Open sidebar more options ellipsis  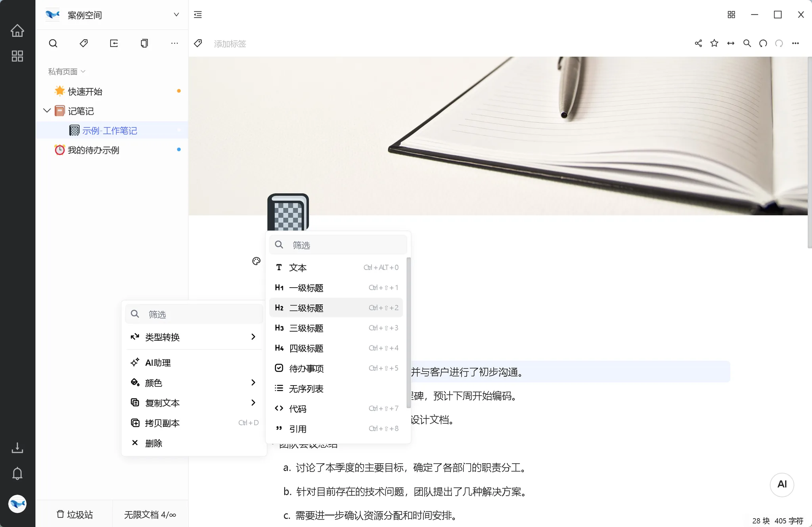174,43
